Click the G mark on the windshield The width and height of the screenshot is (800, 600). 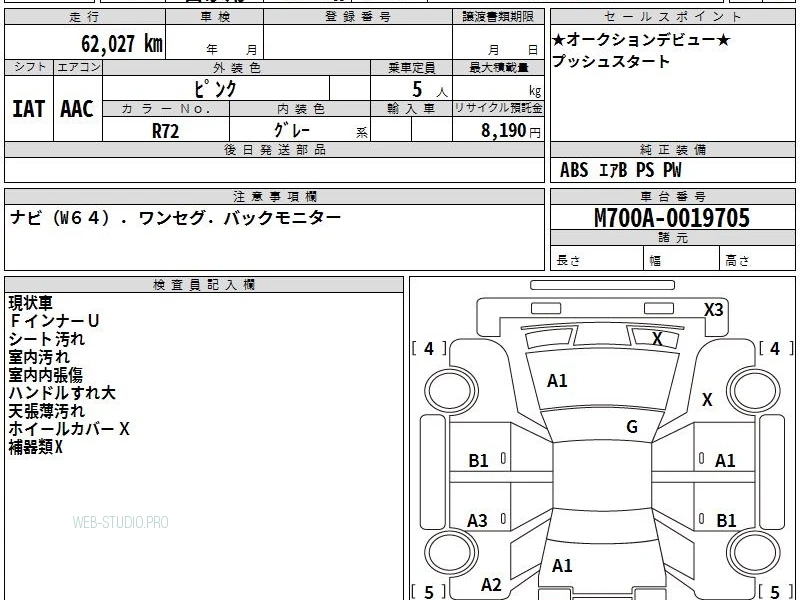(632, 427)
